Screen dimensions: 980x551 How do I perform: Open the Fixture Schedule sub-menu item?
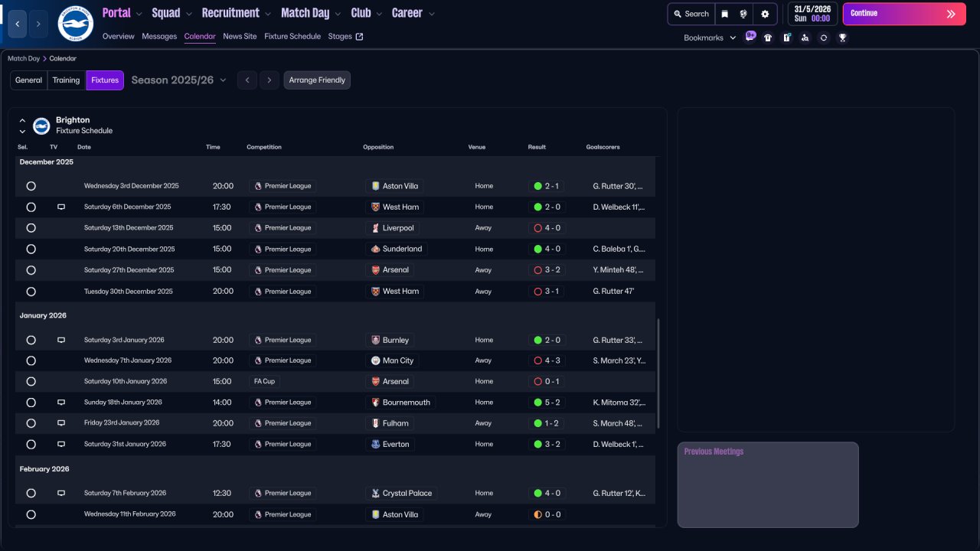click(292, 36)
